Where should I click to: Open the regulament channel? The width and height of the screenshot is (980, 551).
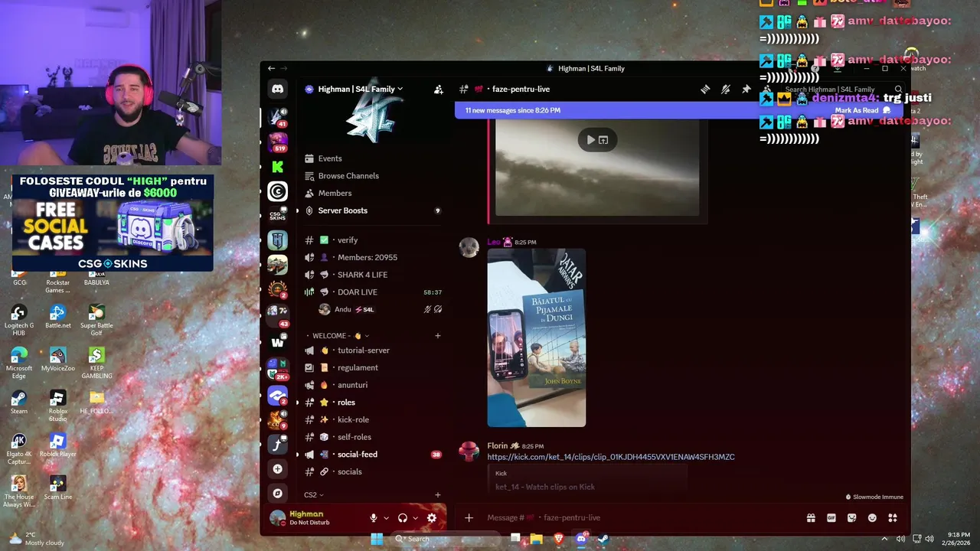click(x=371, y=367)
